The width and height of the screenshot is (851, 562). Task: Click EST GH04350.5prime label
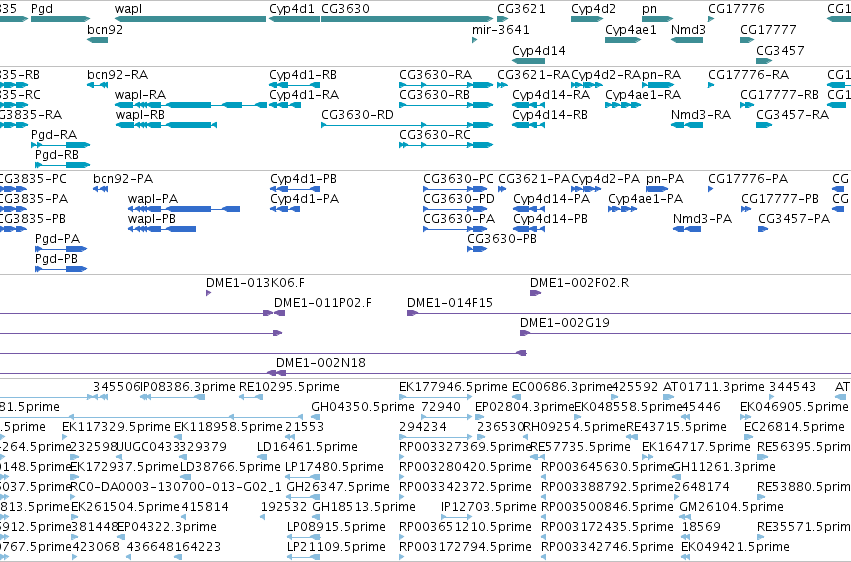[x=363, y=407]
